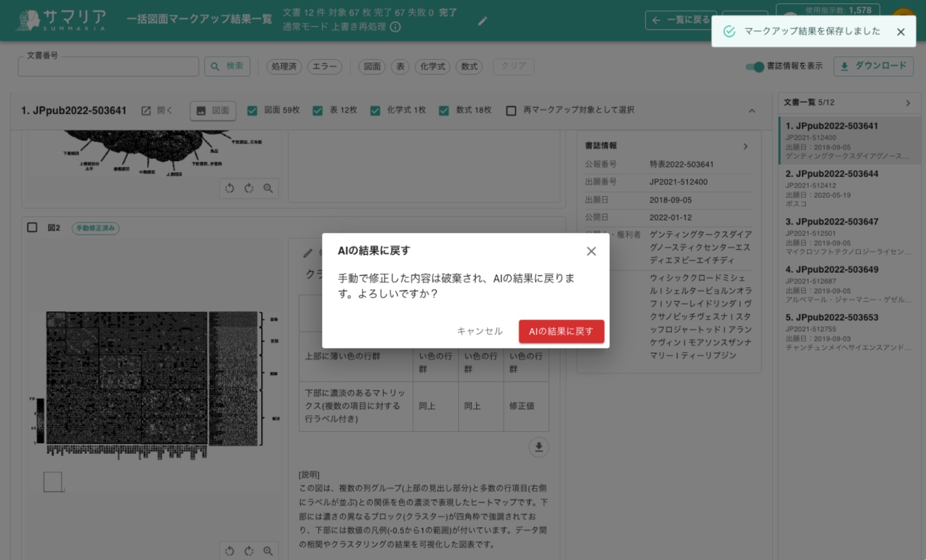Collapse the 書誌情報 panel chevron
This screenshot has width=926, height=560.
pyautogui.click(x=746, y=146)
